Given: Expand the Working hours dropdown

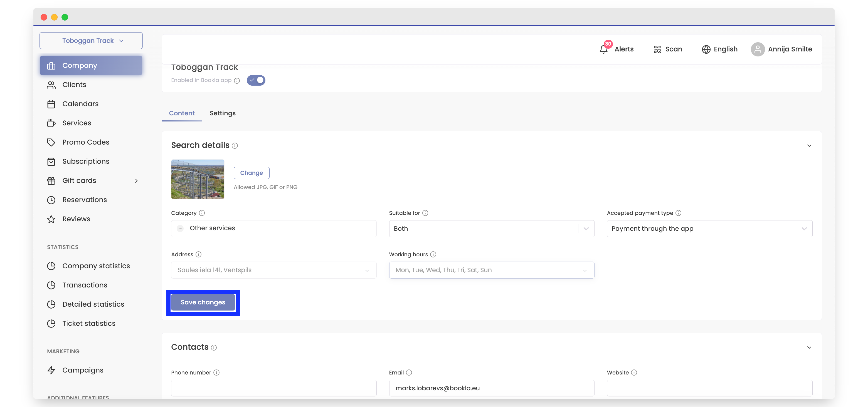Looking at the screenshot, I should click(x=491, y=270).
